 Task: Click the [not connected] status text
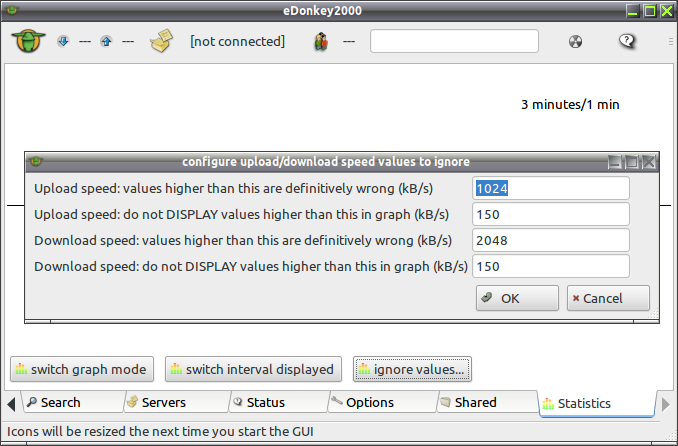click(x=237, y=41)
